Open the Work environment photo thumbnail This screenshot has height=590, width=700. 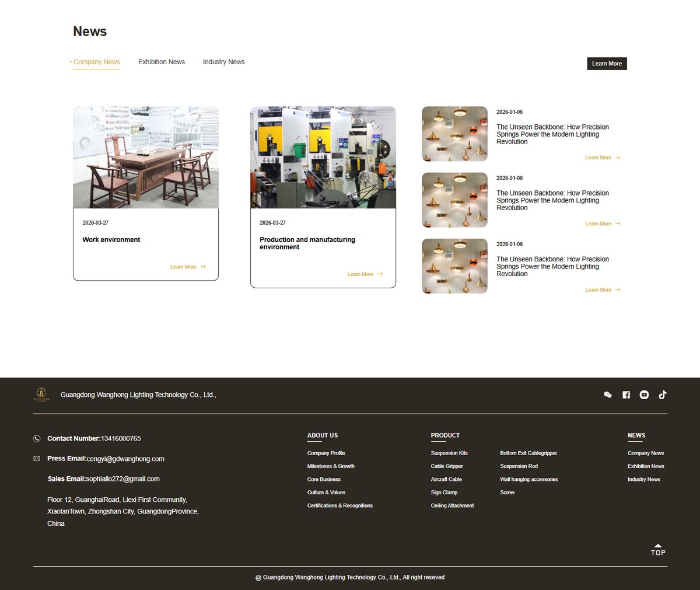point(146,158)
